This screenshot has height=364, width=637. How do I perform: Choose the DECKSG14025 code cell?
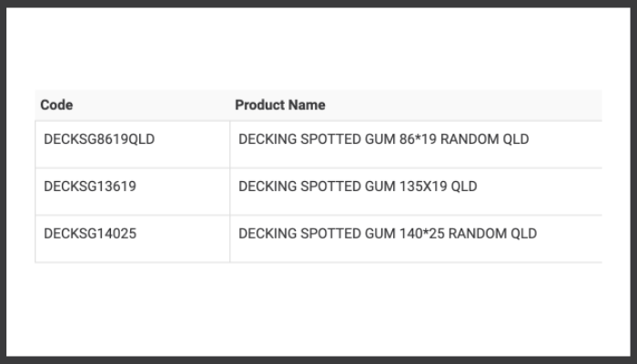133,238
